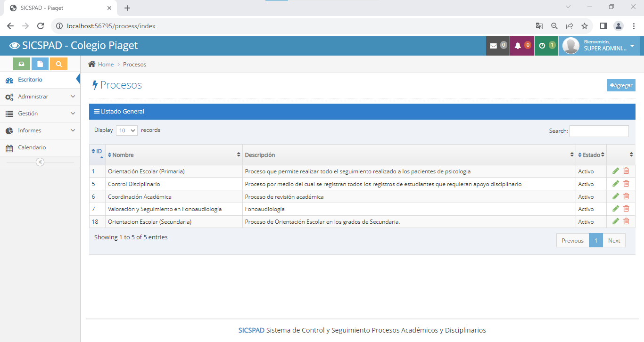Viewport: 644px width, 342px height.
Task: Sort the table by Nombre column
Action: click(x=123, y=155)
